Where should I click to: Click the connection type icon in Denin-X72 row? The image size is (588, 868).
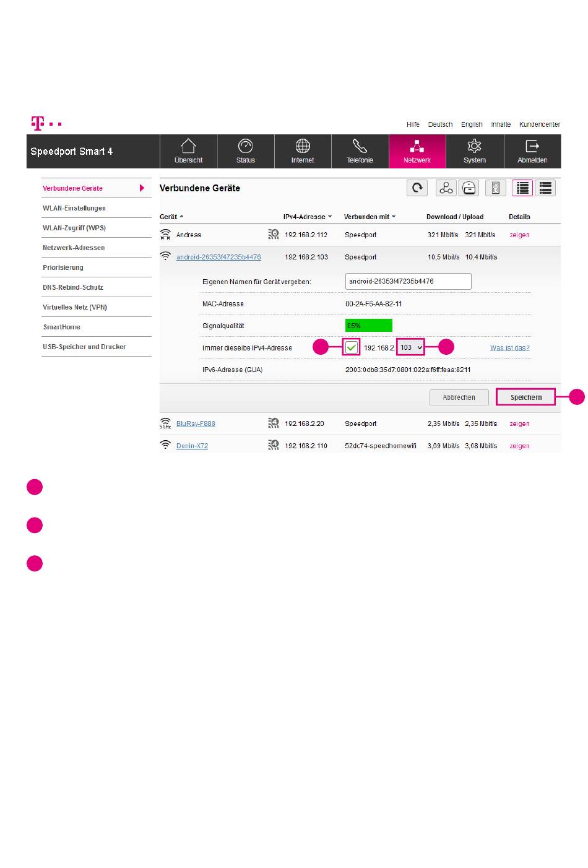click(274, 445)
